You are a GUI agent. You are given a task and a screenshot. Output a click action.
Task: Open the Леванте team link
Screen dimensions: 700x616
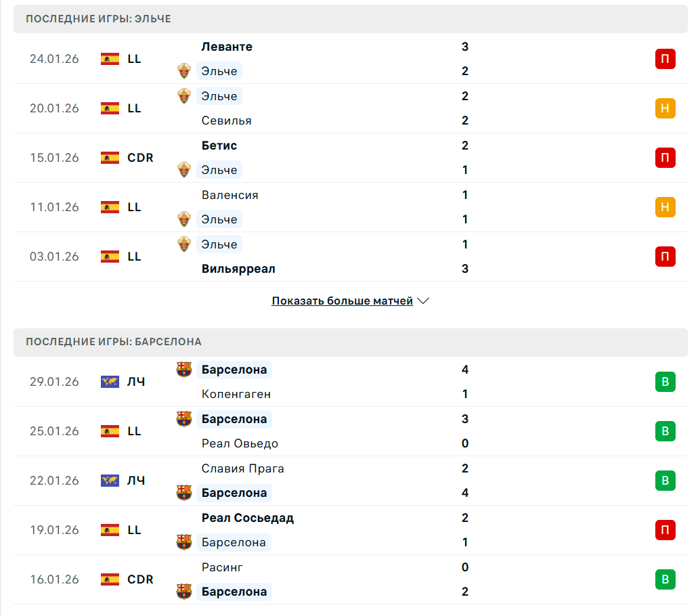pyautogui.click(x=227, y=47)
